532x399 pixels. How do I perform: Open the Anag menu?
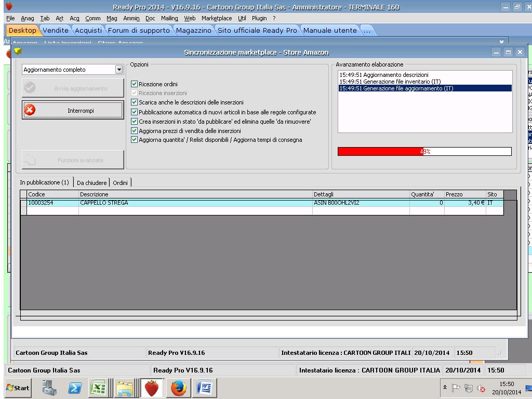28,18
